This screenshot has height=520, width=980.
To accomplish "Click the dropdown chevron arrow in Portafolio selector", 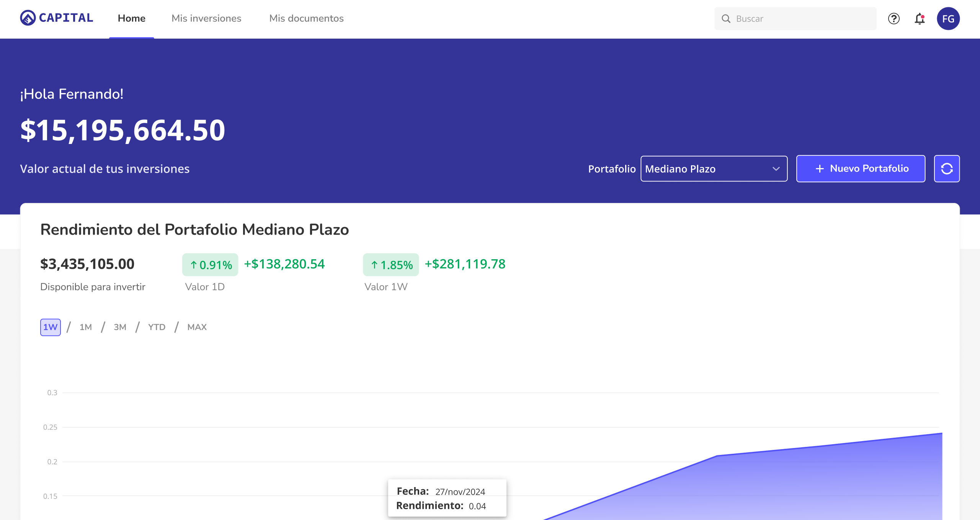I will tap(776, 168).
